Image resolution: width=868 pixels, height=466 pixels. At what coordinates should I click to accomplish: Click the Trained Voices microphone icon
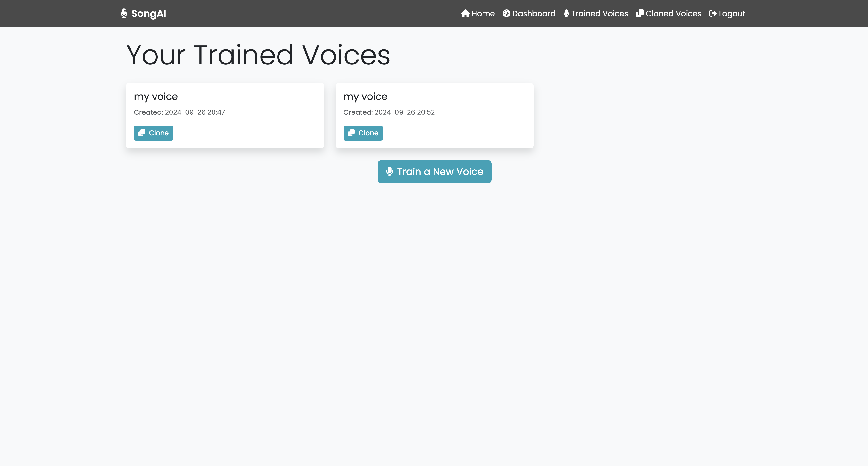[566, 14]
